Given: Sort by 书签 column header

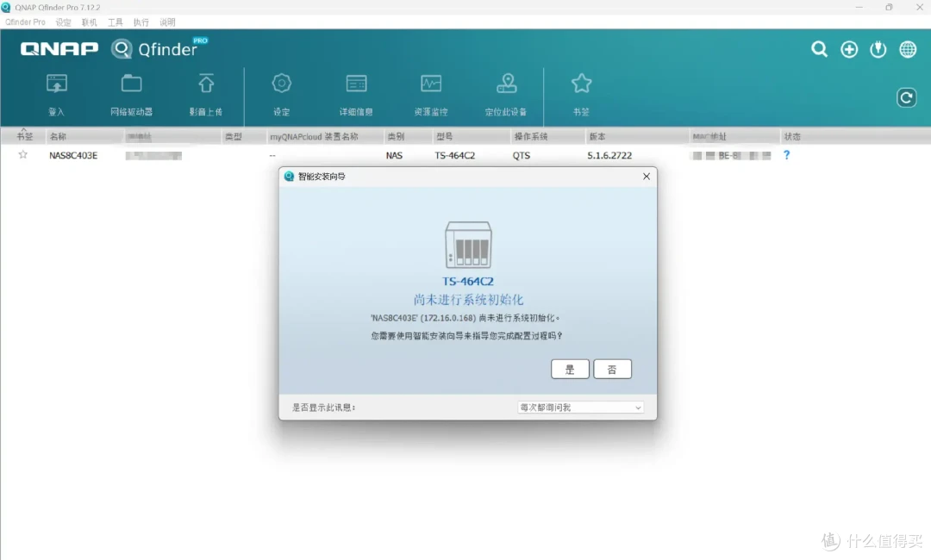Looking at the screenshot, I should (24, 136).
